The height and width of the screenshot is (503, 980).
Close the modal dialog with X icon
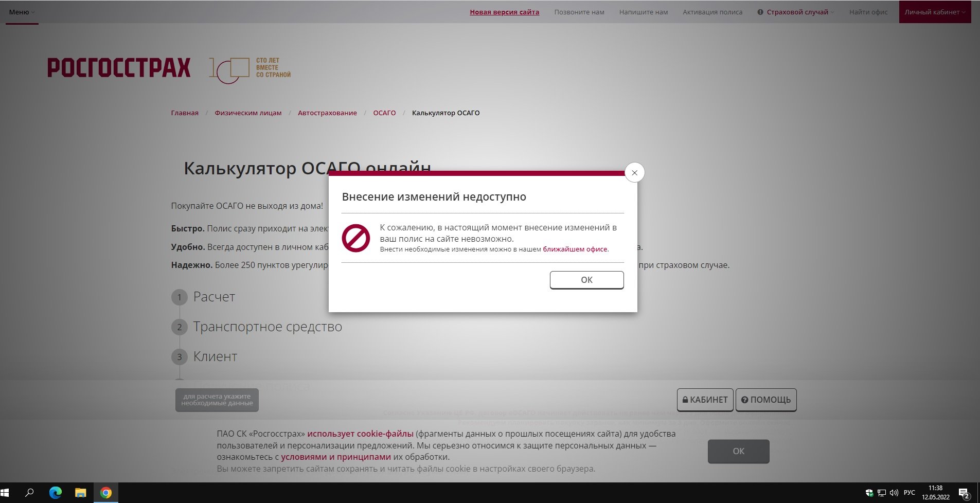point(634,173)
